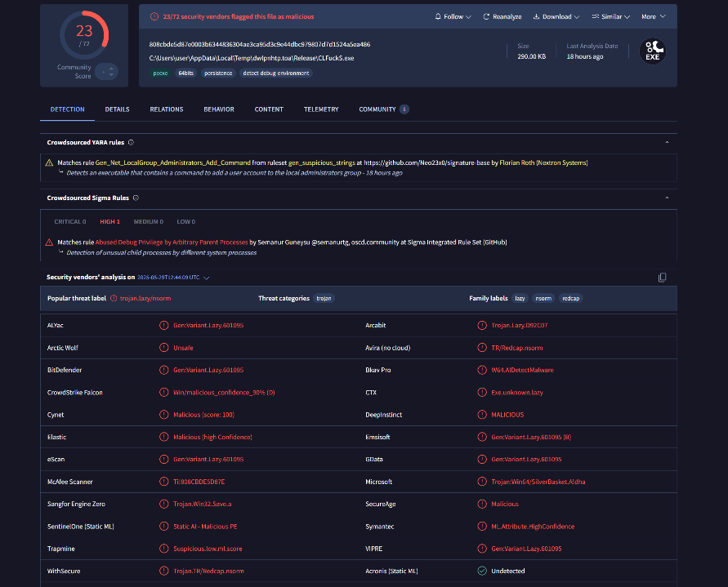Select the HIGH 1 severity filter
This screenshot has height=587, width=728.
[110, 221]
